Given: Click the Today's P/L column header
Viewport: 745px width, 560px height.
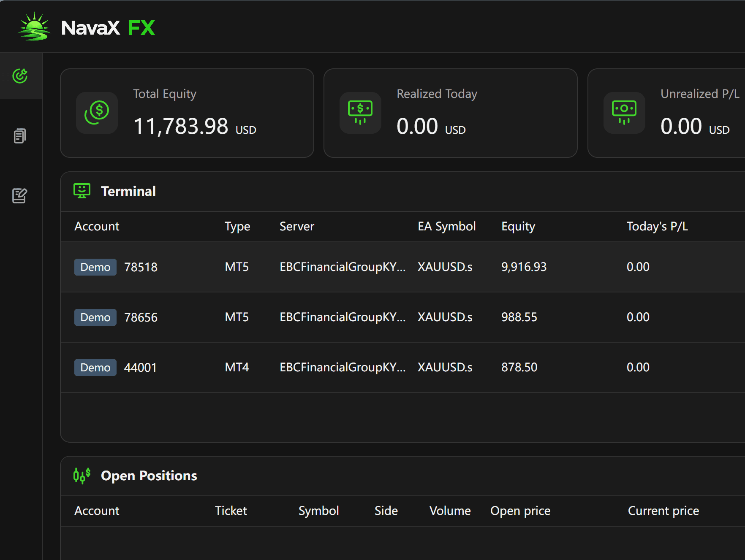Looking at the screenshot, I should (x=657, y=226).
